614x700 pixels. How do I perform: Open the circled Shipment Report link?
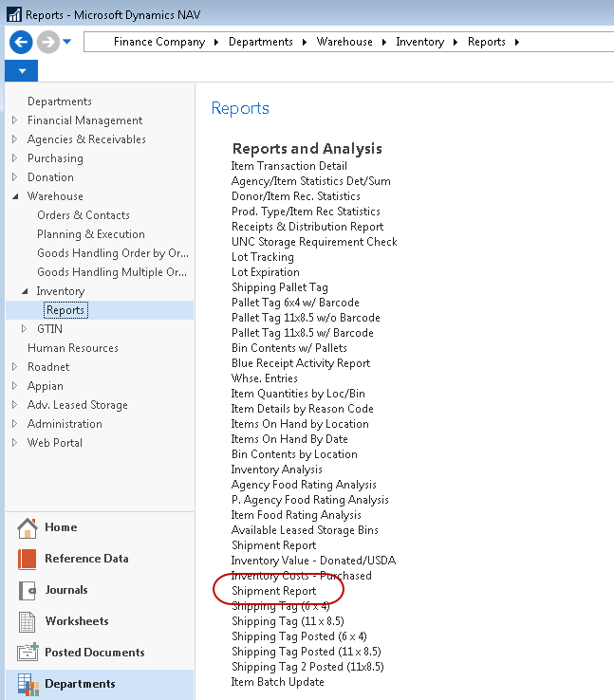(x=274, y=591)
